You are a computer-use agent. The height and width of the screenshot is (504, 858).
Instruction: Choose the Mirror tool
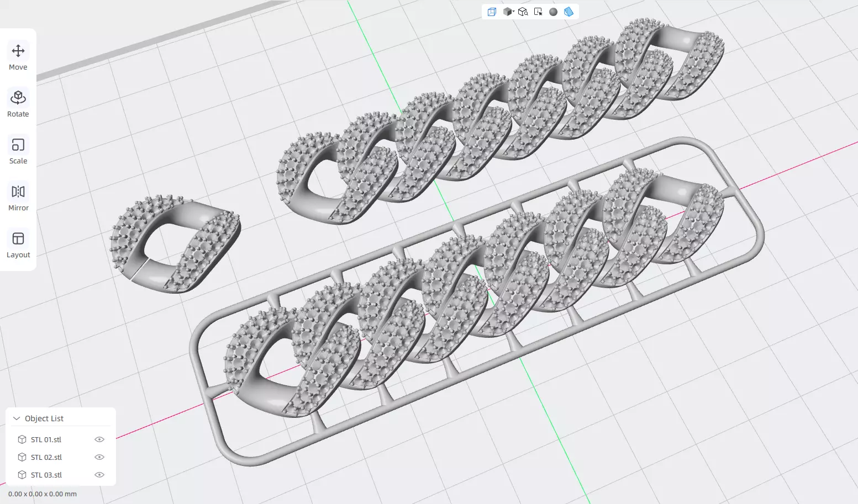tap(18, 198)
